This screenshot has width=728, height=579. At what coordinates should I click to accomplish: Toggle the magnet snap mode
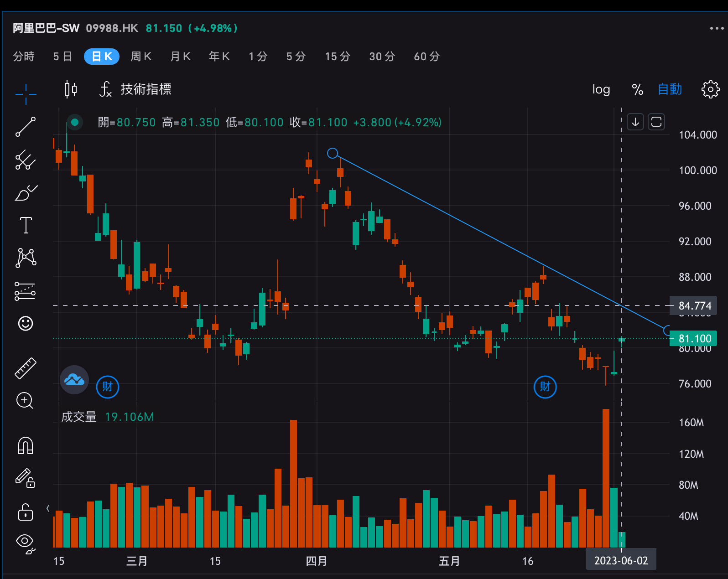point(26,445)
